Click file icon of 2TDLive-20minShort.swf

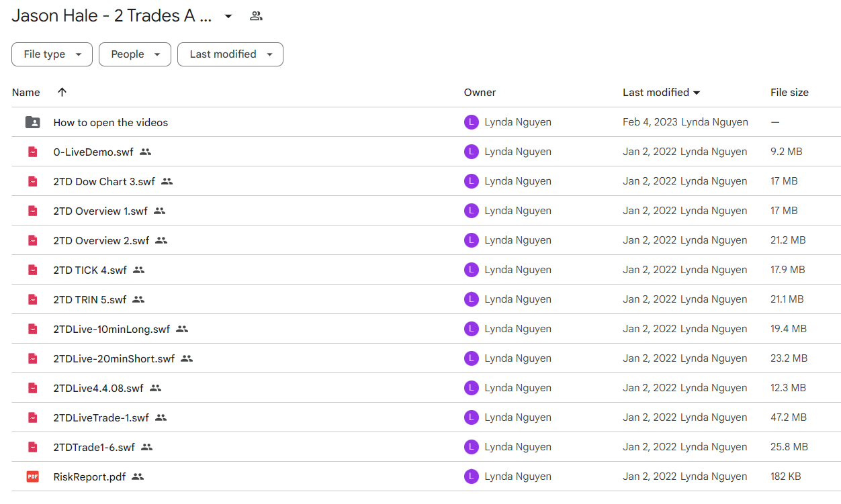point(32,358)
